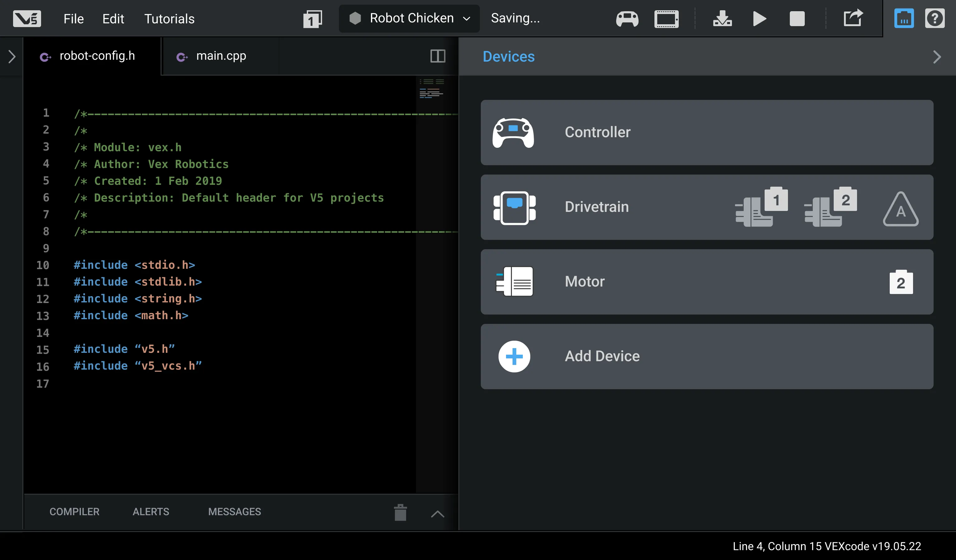Collapse the Devices panel with the arrow
Viewport: 956px width, 560px height.
pyautogui.click(x=937, y=57)
